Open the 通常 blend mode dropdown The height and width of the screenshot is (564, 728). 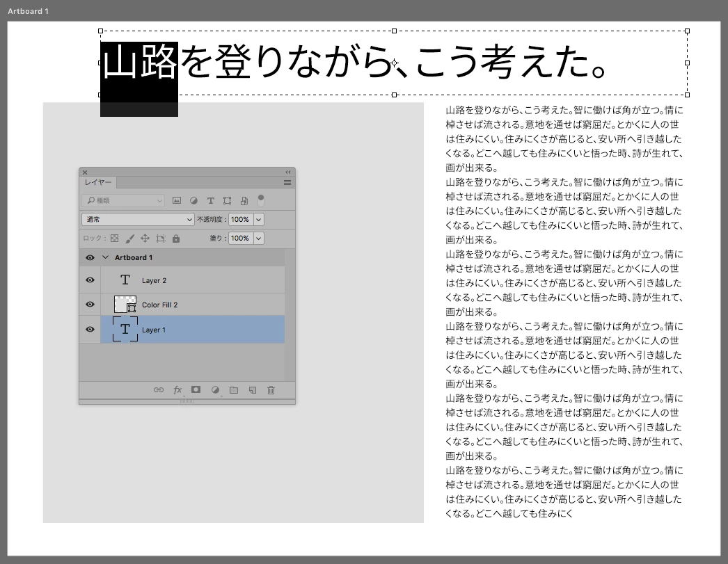[138, 219]
